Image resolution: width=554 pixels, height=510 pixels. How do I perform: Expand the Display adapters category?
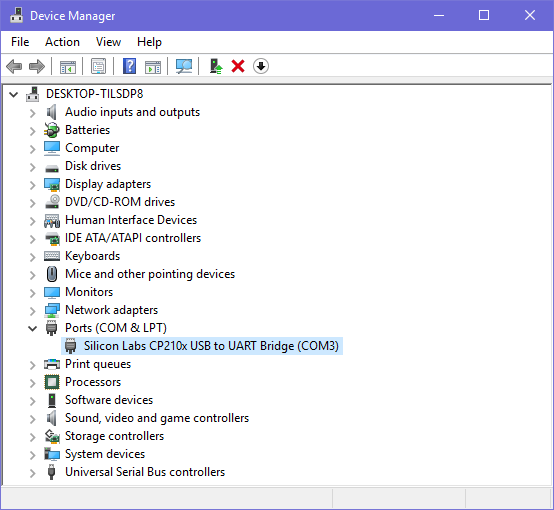[33, 185]
